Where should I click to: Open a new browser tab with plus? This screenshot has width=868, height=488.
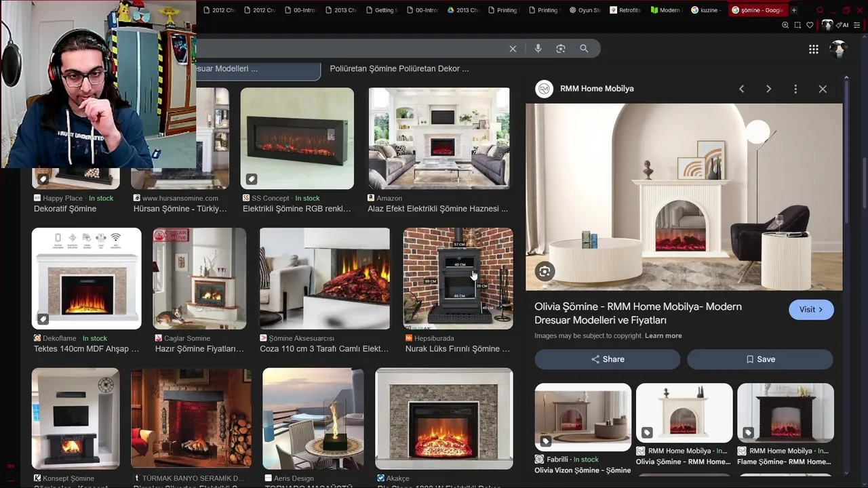[x=794, y=10]
